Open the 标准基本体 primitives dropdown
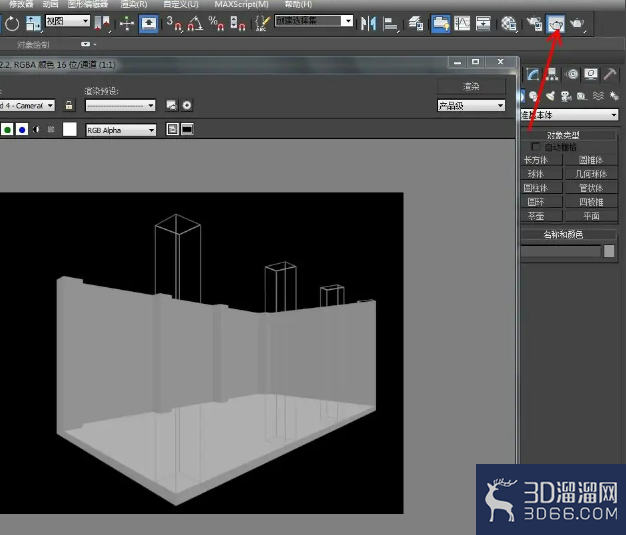Screen dimensions: 626x535 click(x=569, y=115)
